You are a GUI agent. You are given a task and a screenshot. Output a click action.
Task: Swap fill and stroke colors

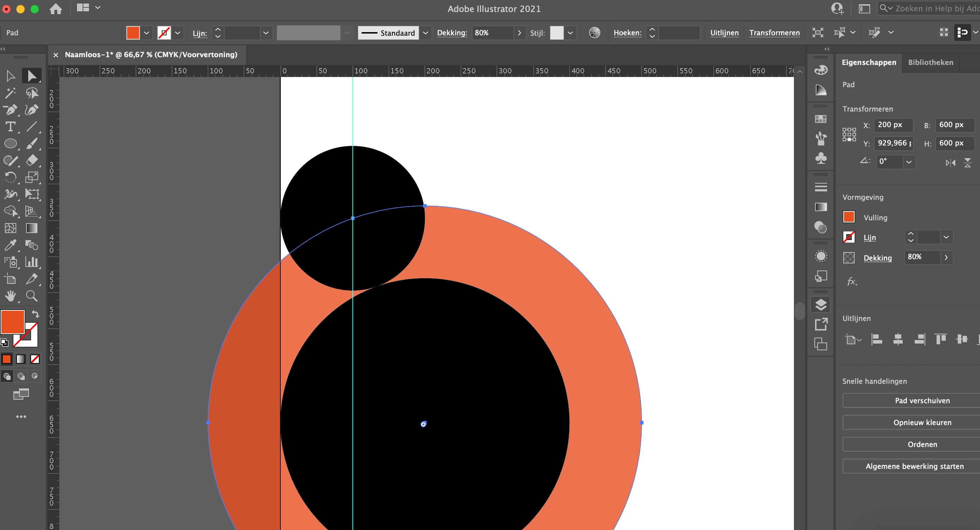click(x=35, y=314)
